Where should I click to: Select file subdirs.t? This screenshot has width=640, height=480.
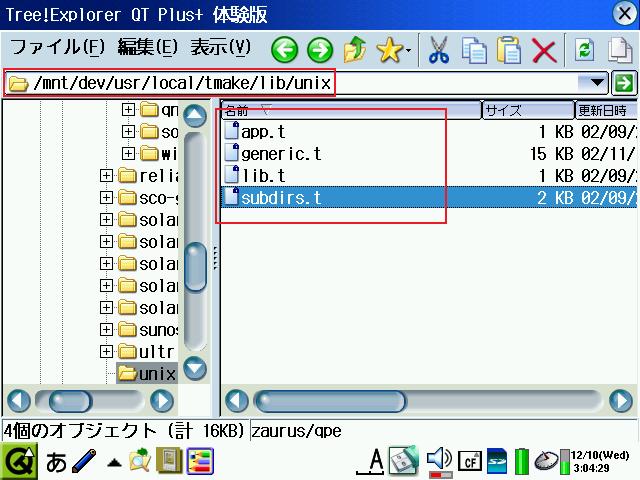[273, 198]
